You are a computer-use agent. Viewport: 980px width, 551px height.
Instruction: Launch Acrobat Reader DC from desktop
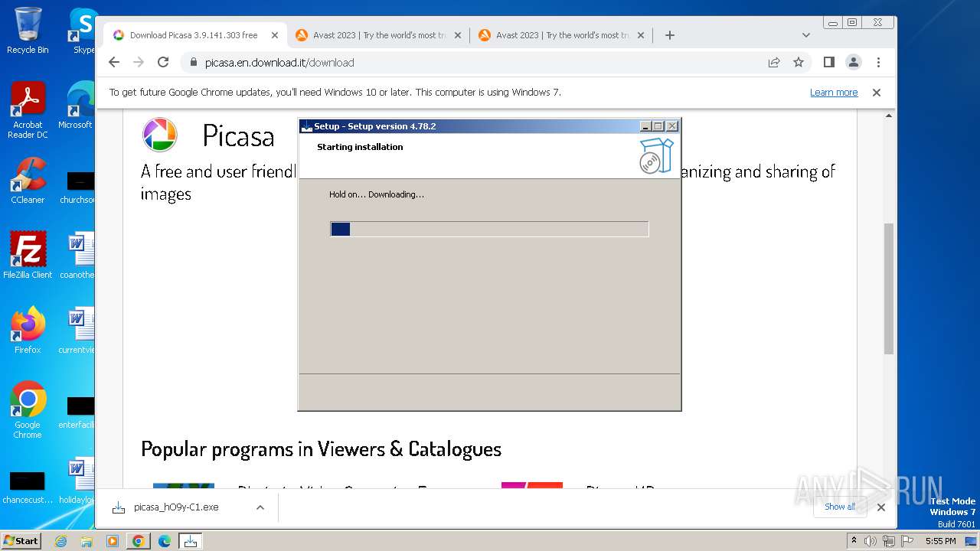tap(28, 111)
